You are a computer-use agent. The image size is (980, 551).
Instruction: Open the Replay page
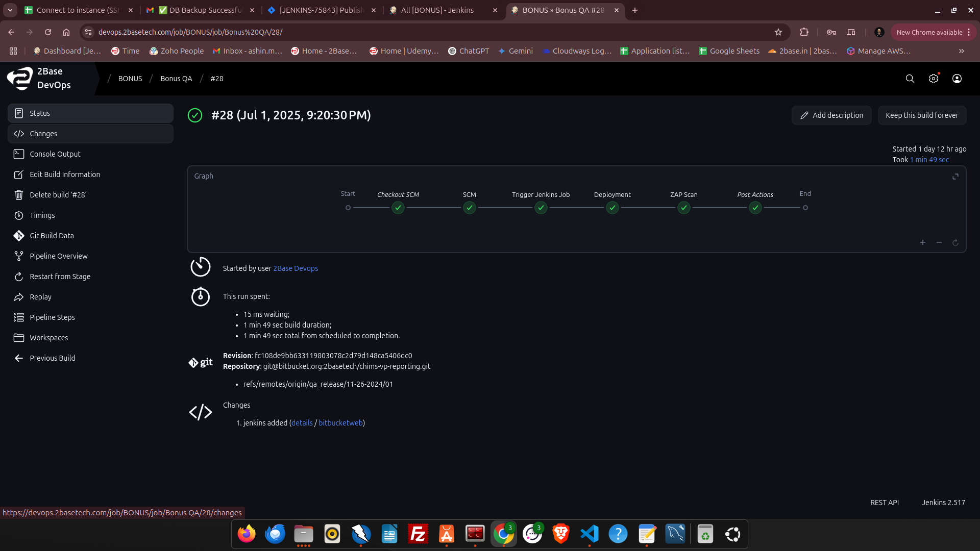[x=90, y=297]
